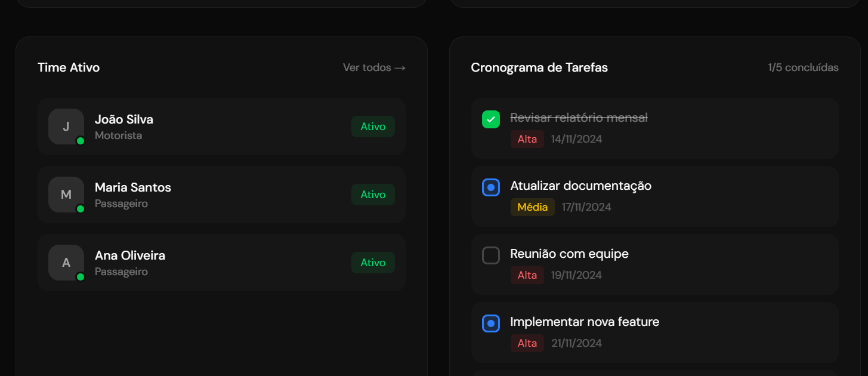868x376 pixels.
Task: Open the Ver todos link
Action: 374,67
